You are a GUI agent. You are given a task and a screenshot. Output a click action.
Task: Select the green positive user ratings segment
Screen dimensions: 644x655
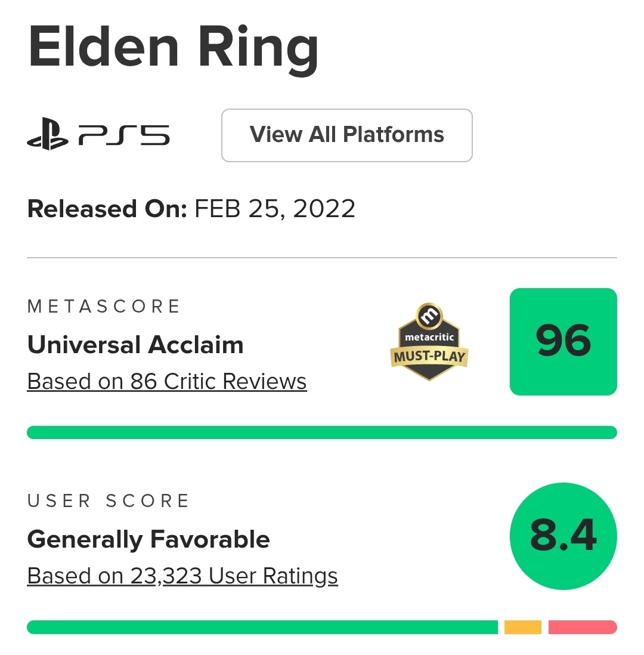[x=262, y=627]
